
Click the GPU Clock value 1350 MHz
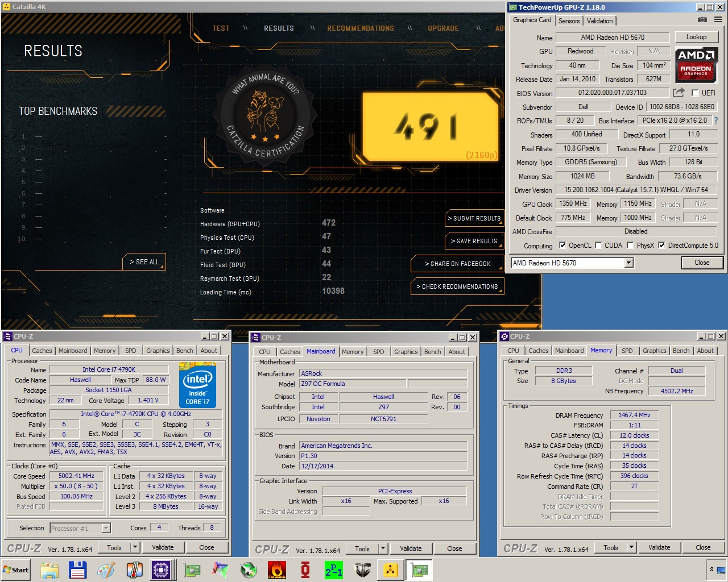(x=573, y=203)
